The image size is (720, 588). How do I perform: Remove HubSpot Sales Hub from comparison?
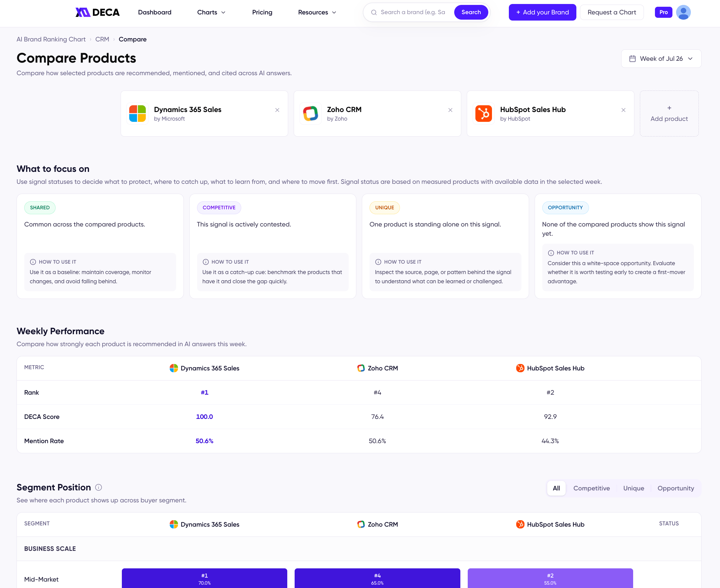pyautogui.click(x=624, y=110)
